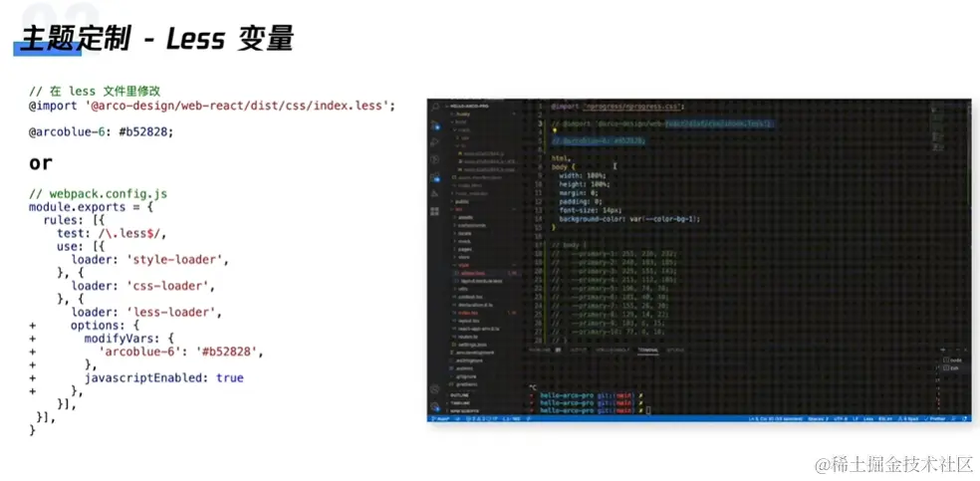Viewport: 980px width, 481px height.
Task: Click editor line 'background-color: var(--color-bg-1);'
Action: pos(629,219)
